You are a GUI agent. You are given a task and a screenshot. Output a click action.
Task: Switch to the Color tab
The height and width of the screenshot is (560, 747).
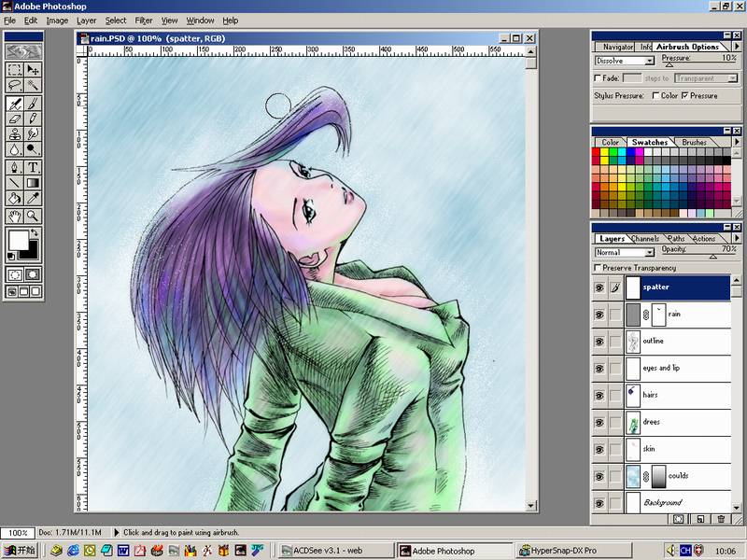610,143
